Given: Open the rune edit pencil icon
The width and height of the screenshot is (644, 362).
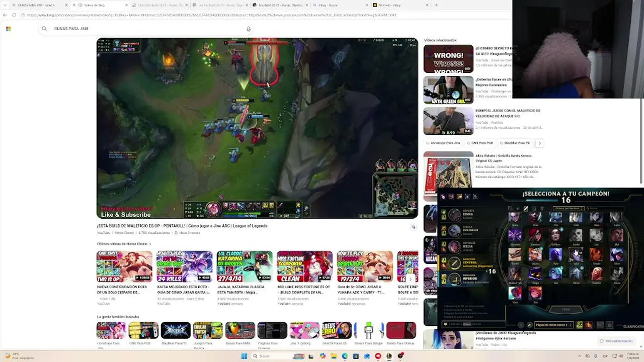Looking at the screenshot, I should pos(529,325).
